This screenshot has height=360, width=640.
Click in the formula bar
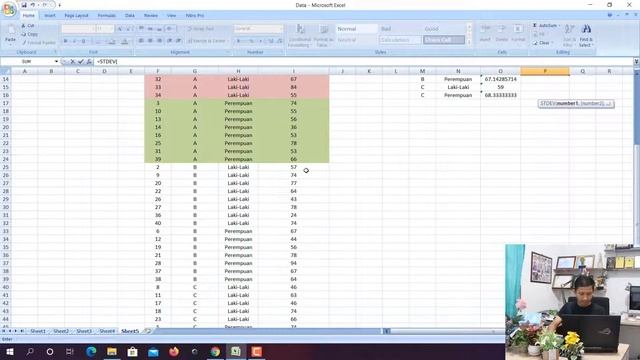pos(363,62)
